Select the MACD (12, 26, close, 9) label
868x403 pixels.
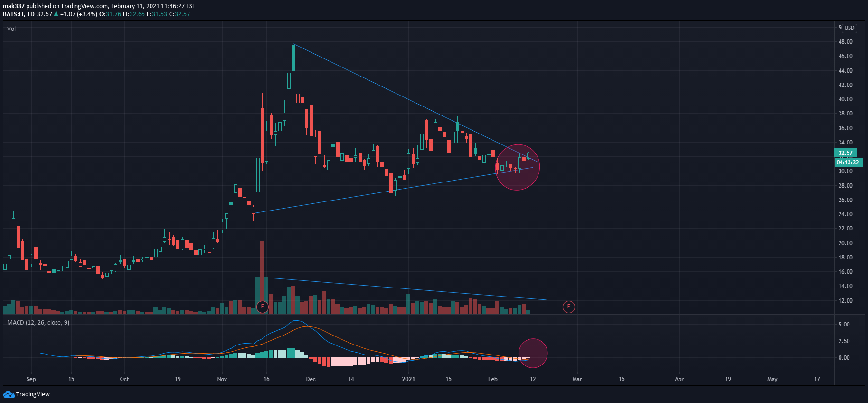click(x=38, y=322)
